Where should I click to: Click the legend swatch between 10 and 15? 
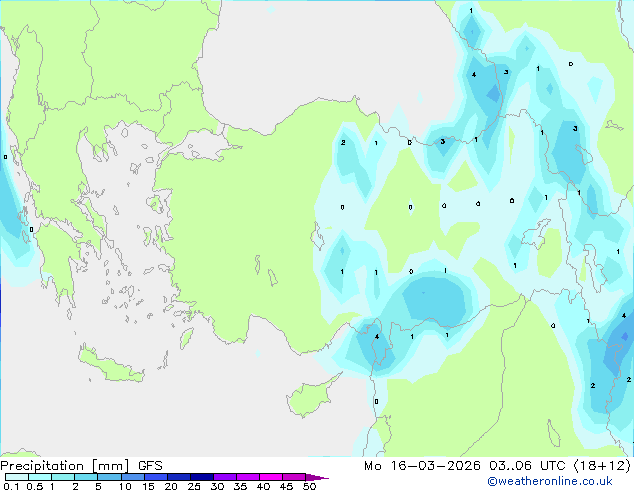coord(132,477)
